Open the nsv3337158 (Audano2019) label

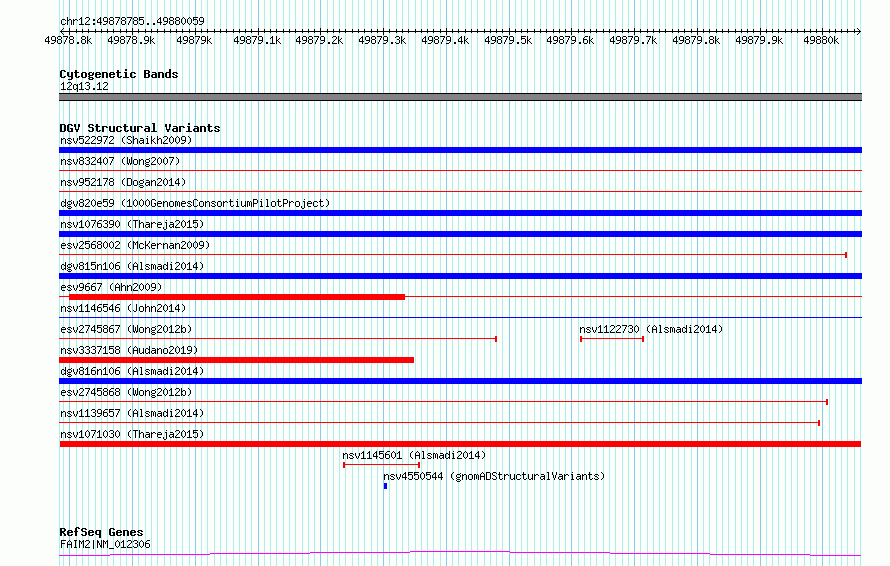[129, 350]
